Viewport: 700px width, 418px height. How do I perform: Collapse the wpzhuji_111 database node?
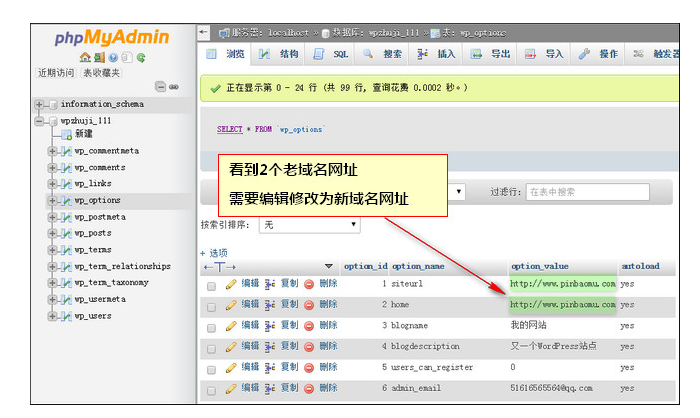pos(39,121)
